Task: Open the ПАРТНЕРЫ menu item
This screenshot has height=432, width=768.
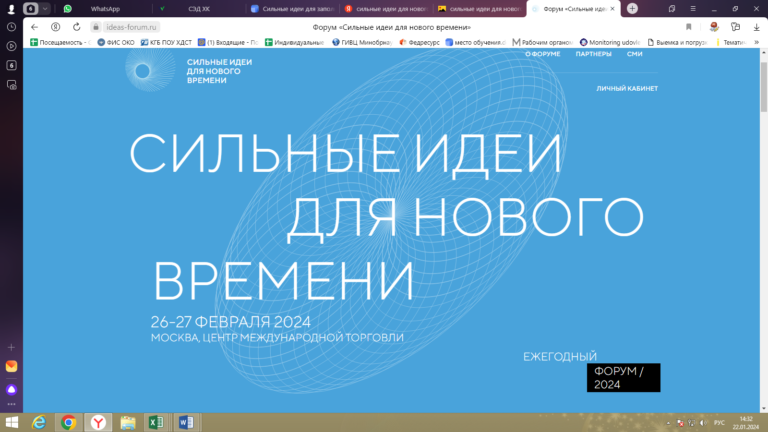Action: click(594, 54)
